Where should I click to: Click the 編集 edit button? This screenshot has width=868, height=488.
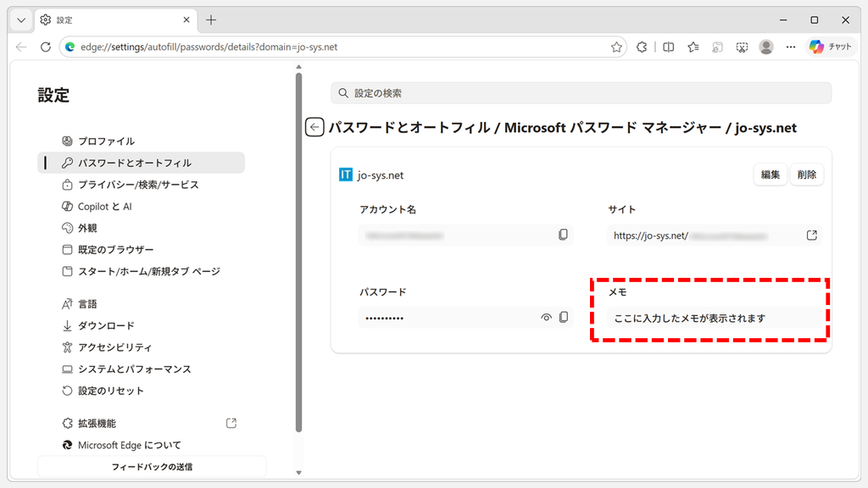[x=770, y=175]
